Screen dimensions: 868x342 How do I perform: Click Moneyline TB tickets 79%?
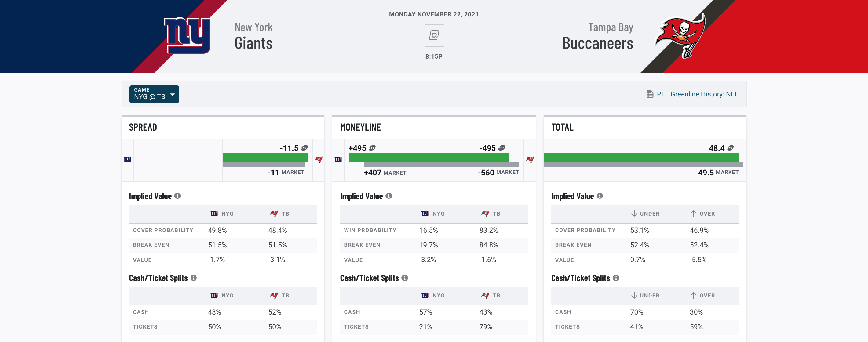coord(486,326)
